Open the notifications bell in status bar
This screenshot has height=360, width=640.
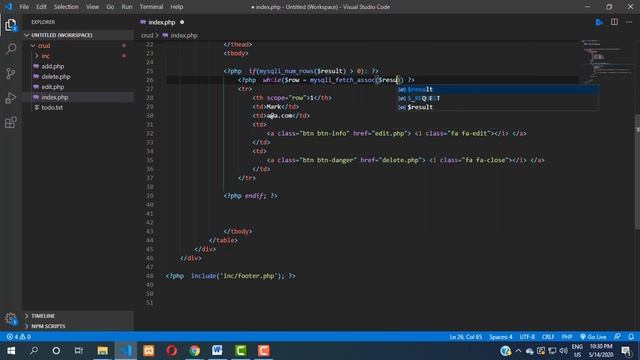click(x=631, y=337)
